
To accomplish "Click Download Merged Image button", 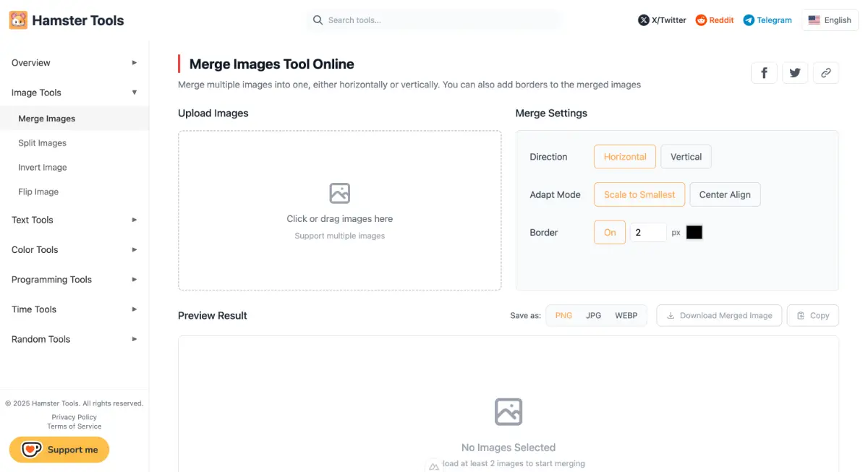I will [719, 315].
